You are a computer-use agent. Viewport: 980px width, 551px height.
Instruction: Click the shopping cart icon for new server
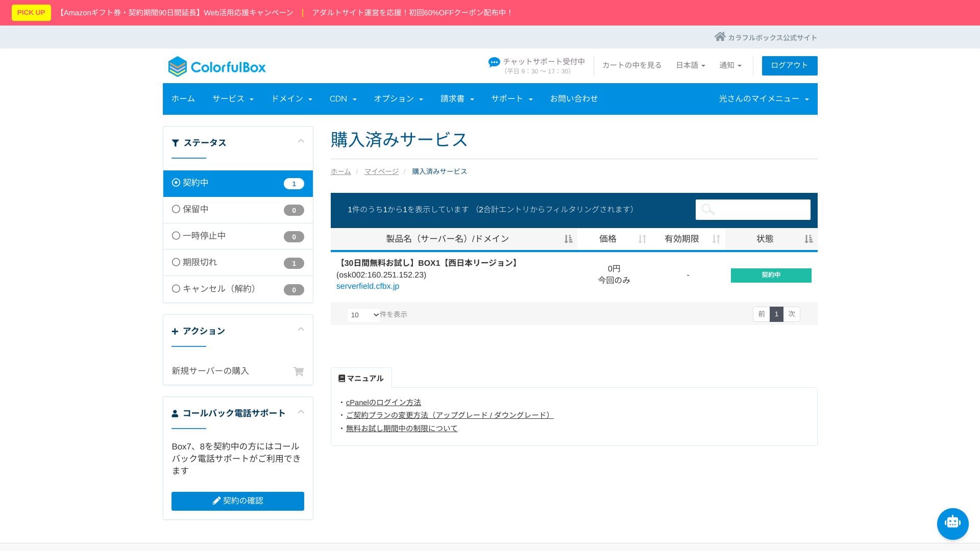tap(299, 371)
